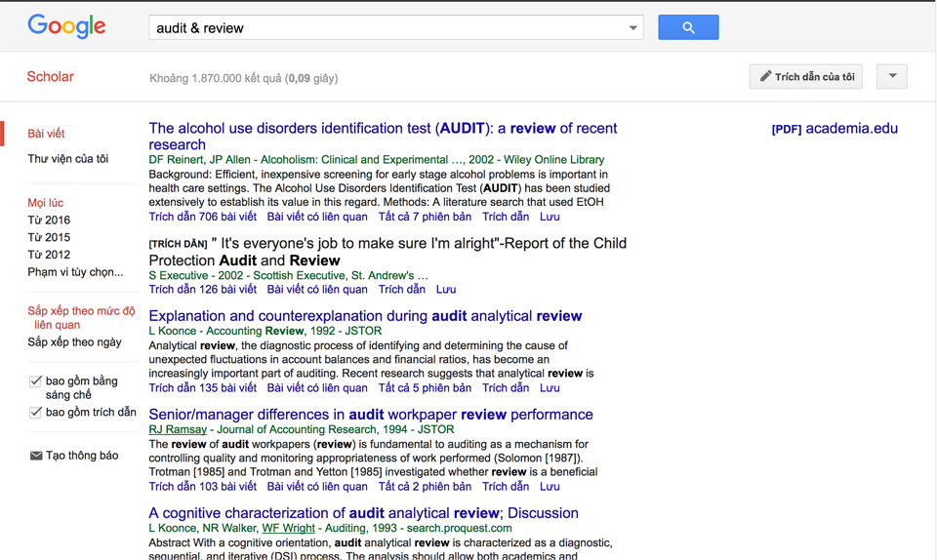Click 'Bài viết có liên quan' under Scottish Executive result
This screenshot has height=560, width=937.
[x=317, y=290]
